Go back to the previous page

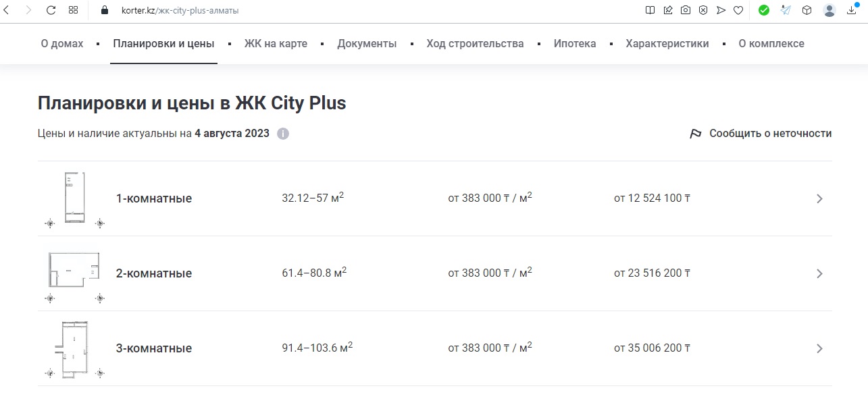click(6, 10)
